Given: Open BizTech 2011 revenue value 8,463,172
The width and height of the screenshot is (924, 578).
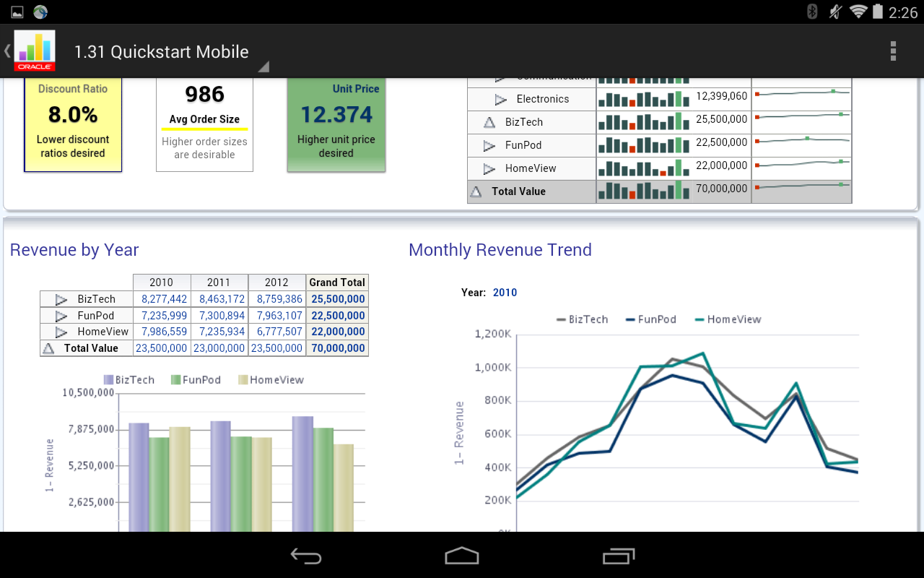Looking at the screenshot, I should click(222, 299).
